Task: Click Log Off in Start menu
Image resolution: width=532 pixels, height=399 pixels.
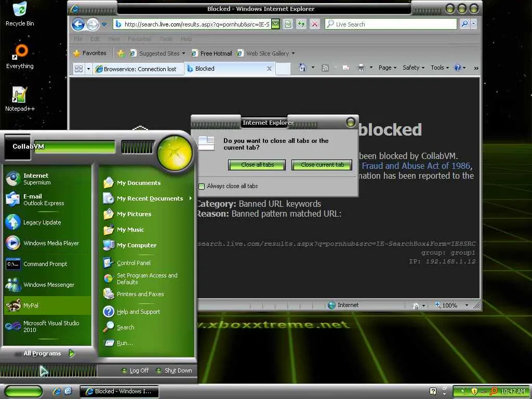Action: coord(135,370)
